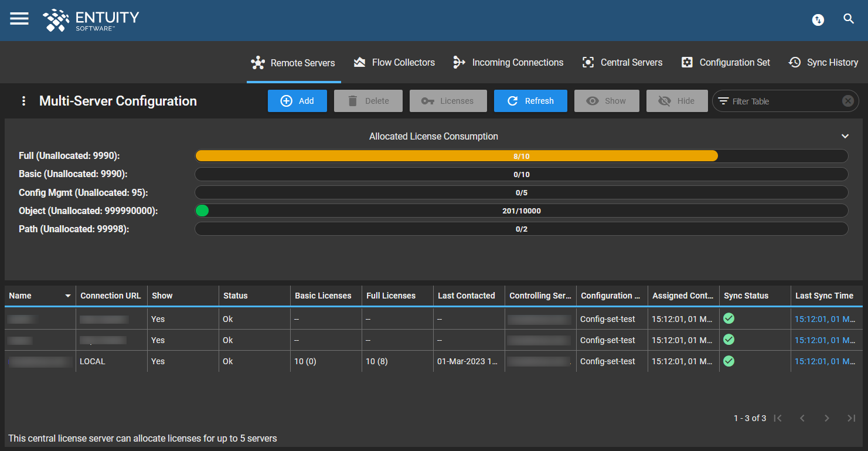Click the 'Object (Unallocated: 999990000)' label
868x451 pixels.
[x=88, y=211]
